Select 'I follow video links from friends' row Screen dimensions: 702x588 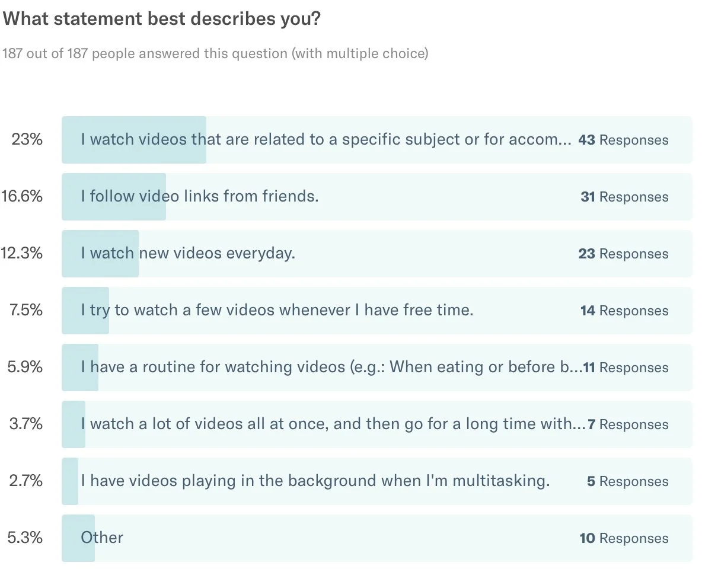(377, 196)
